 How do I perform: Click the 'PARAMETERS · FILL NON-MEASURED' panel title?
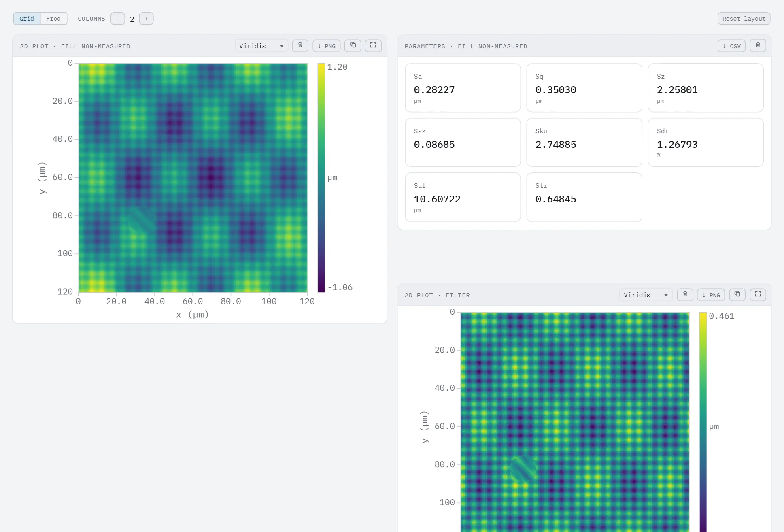pos(466,46)
